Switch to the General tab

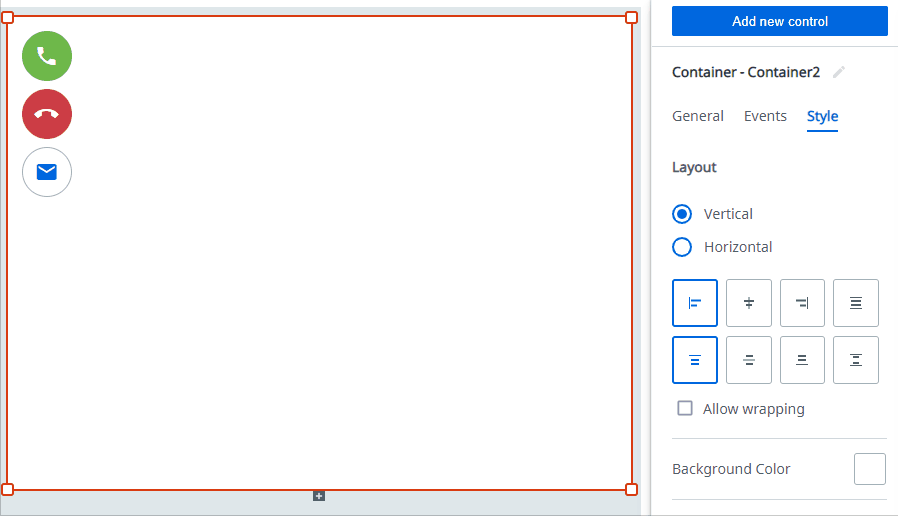pyautogui.click(x=698, y=116)
